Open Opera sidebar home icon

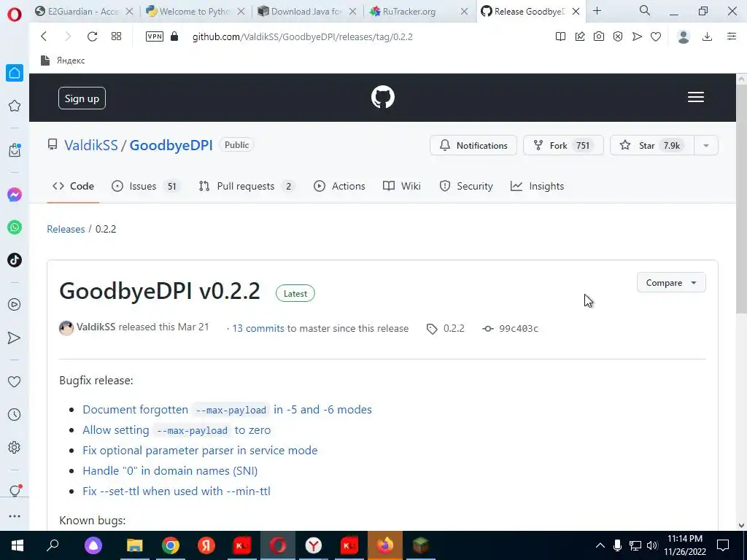point(15,73)
